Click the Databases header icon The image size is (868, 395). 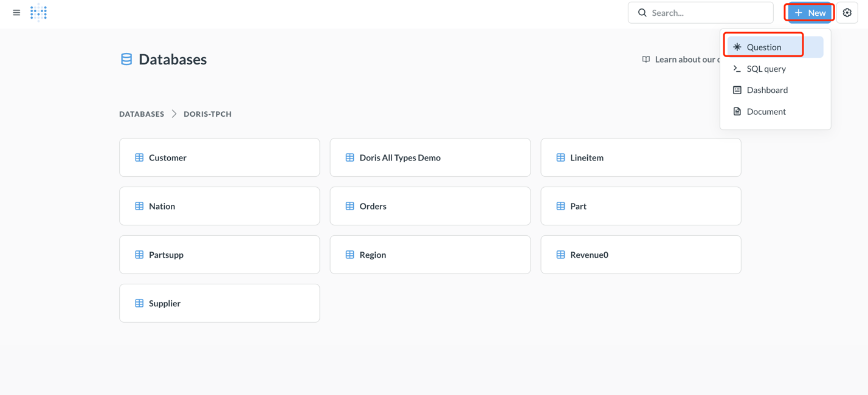coord(126,59)
